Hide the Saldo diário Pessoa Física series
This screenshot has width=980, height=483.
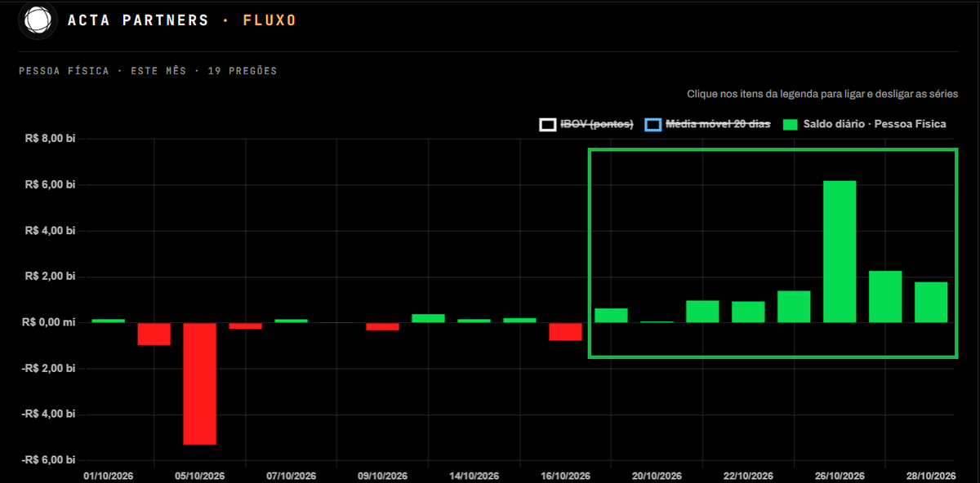[x=864, y=125]
